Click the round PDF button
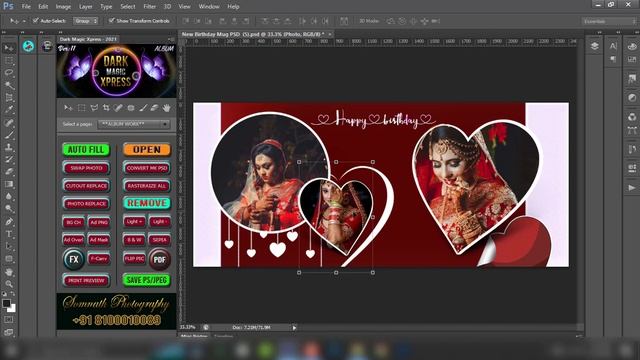 (x=160, y=259)
